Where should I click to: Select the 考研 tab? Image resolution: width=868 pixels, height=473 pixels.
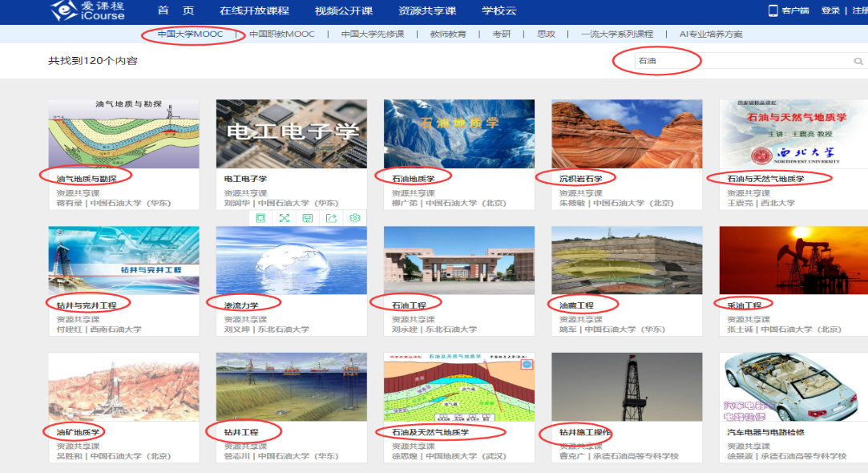point(502,34)
